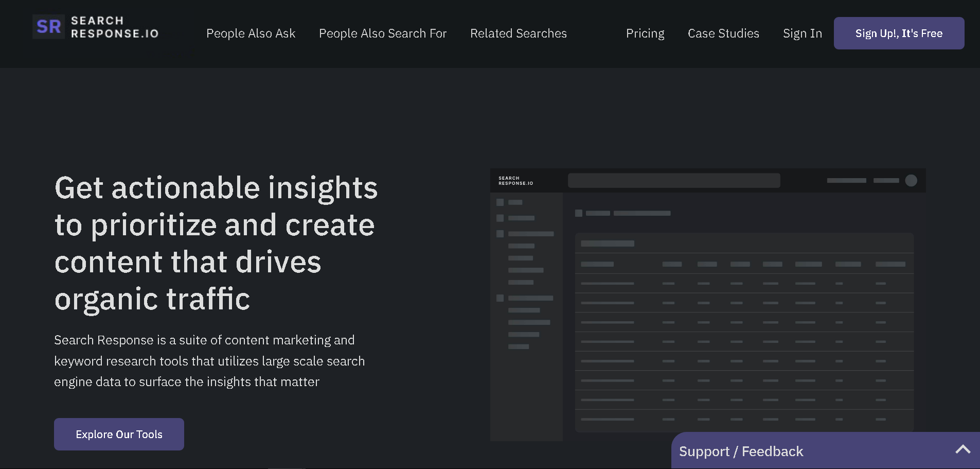Click the Sign Up!, It's Free button
The width and height of the screenshot is (980, 469).
pos(899,33)
